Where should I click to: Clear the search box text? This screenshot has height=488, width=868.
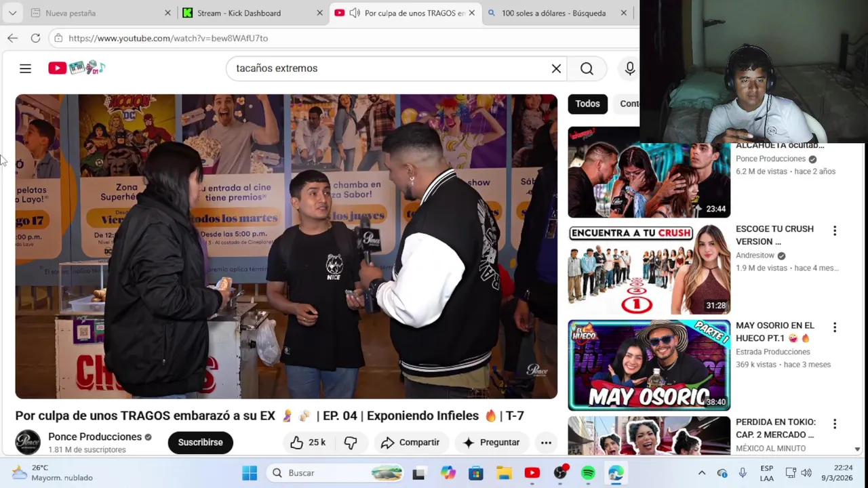click(x=556, y=68)
